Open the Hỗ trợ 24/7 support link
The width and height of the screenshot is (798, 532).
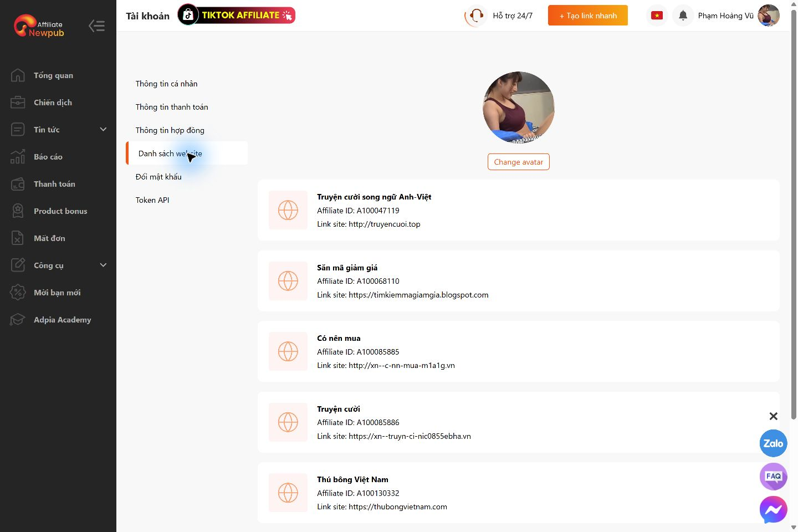click(x=513, y=16)
